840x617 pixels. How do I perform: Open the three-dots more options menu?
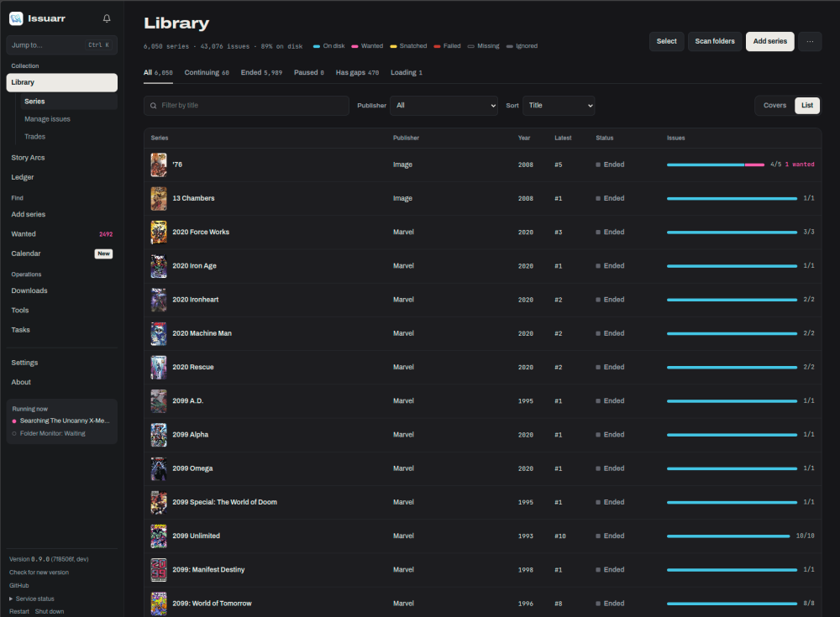(x=810, y=41)
